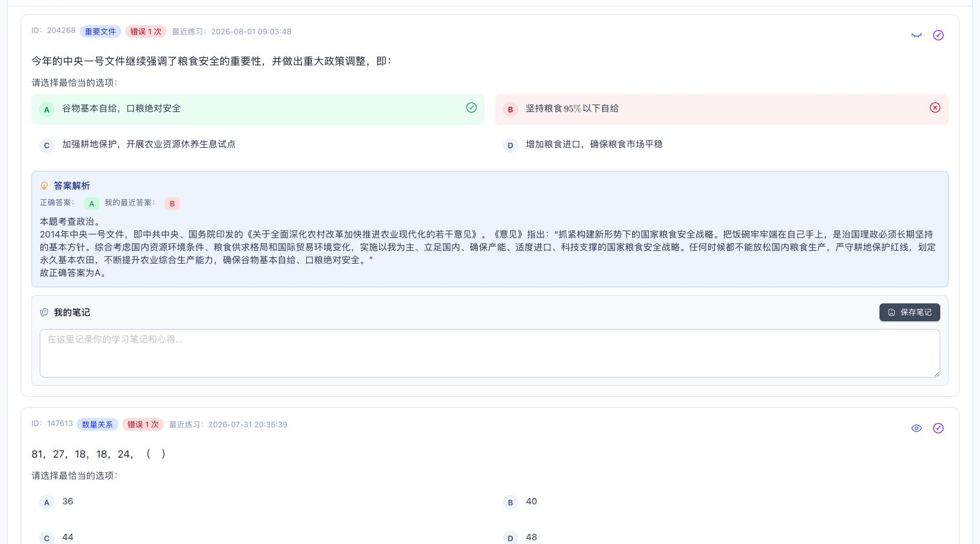The height and width of the screenshot is (544, 980).
Task: Mark question 204268 as mastered
Action: click(938, 35)
